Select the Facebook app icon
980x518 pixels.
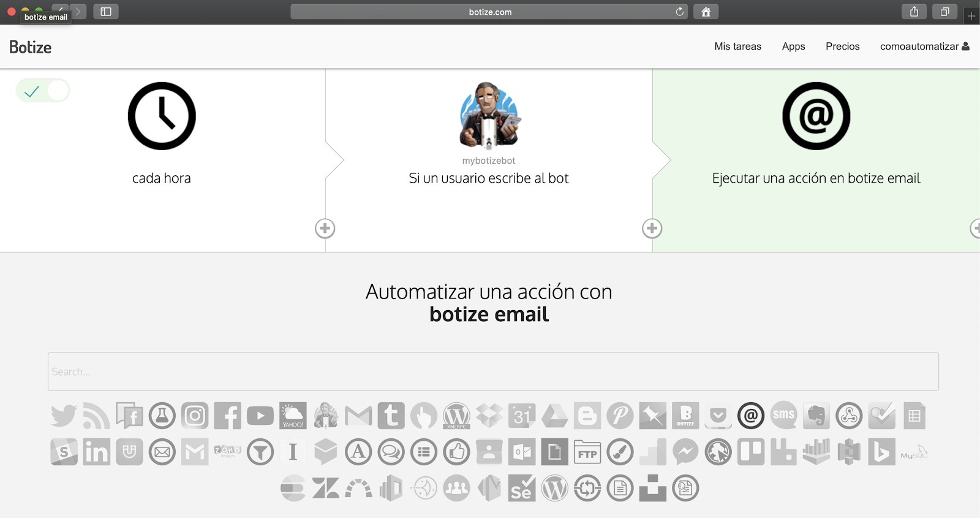(227, 416)
